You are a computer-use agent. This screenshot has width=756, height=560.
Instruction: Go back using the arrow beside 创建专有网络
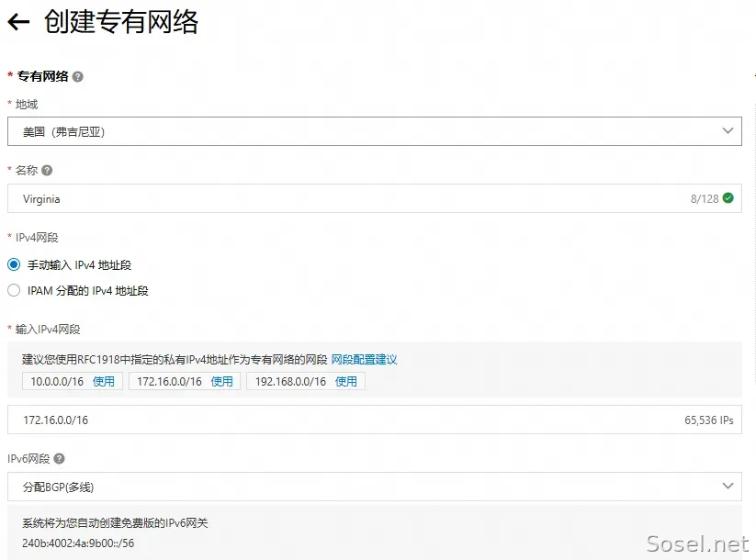pos(18,22)
